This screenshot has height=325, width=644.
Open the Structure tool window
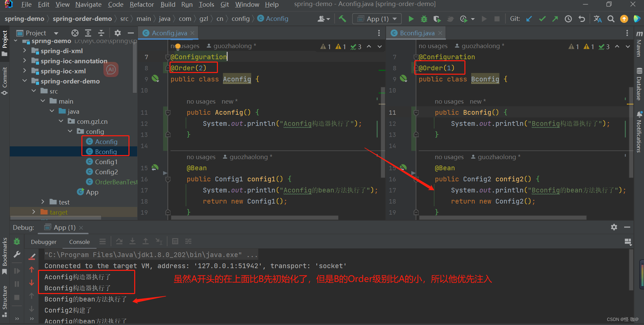pyautogui.click(x=5, y=301)
